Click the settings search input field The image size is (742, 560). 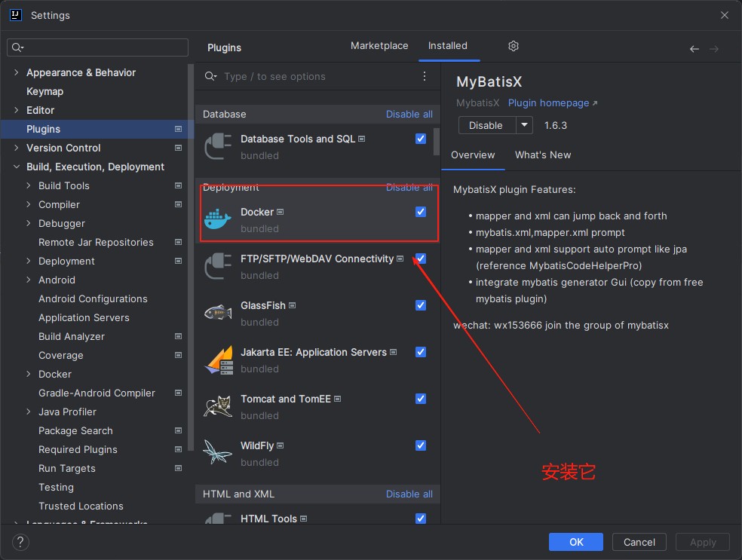click(97, 47)
